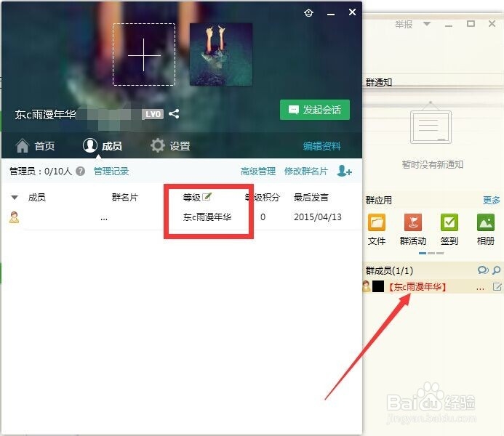Click the points value 0 in member row
The width and height of the screenshot is (504, 436).
263,217
